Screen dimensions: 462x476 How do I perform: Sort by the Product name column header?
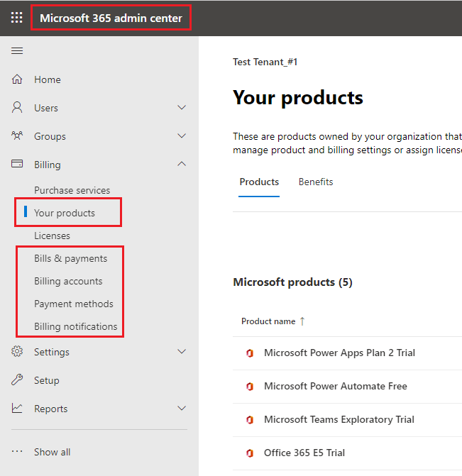pyautogui.click(x=268, y=321)
